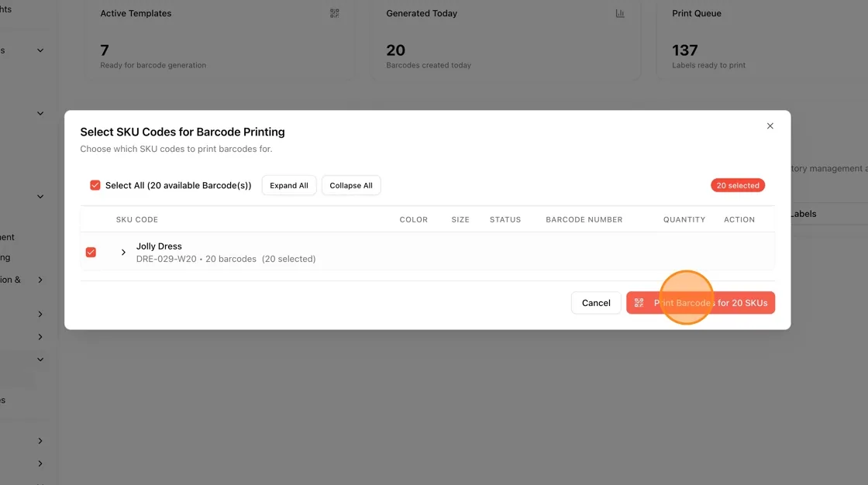Click the Collapse All button
This screenshot has width=868, height=485.
click(x=351, y=185)
